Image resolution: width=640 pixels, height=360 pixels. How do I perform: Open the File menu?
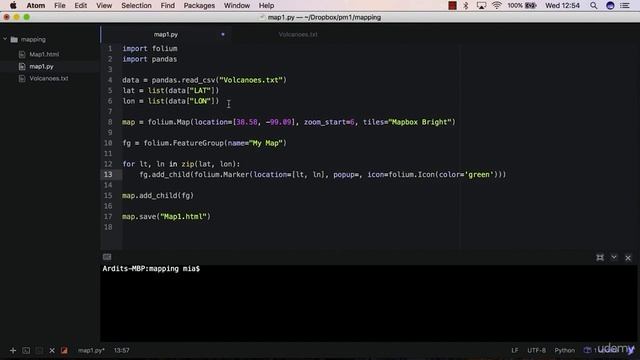[60, 5]
